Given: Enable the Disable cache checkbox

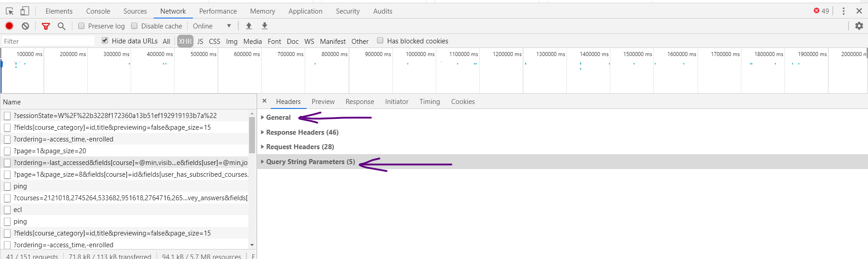Looking at the screenshot, I should tap(134, 26).
